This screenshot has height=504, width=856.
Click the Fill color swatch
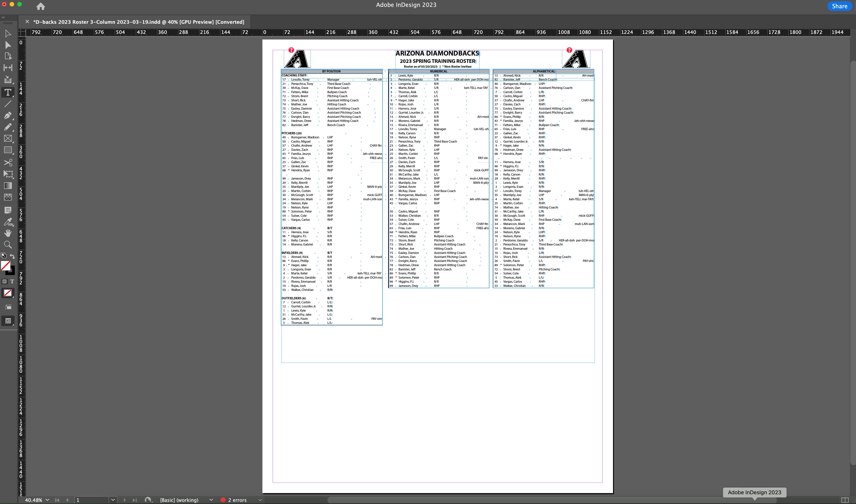tap(5, 266)
